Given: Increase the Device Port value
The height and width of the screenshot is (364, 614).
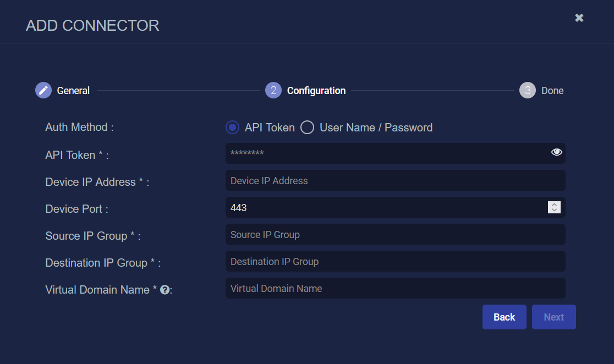Looking at the screenshot, I should coord(554,205).
